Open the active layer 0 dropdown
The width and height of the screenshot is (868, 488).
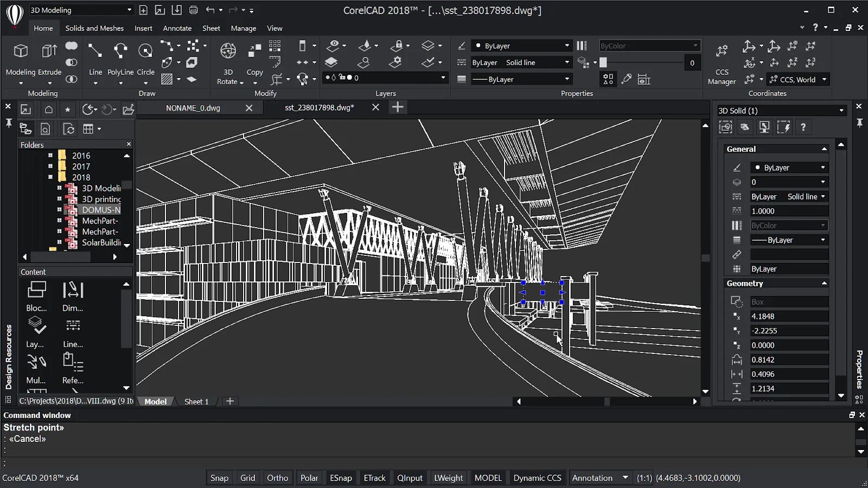pos(385,78)
